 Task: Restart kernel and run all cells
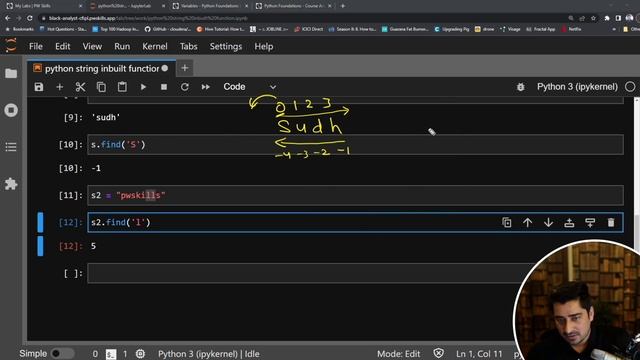(x=206, y=87)
